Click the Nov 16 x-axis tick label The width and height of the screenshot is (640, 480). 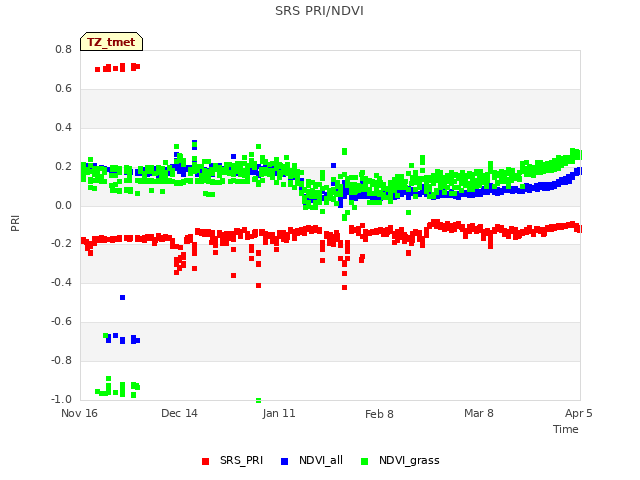[79, 413]
